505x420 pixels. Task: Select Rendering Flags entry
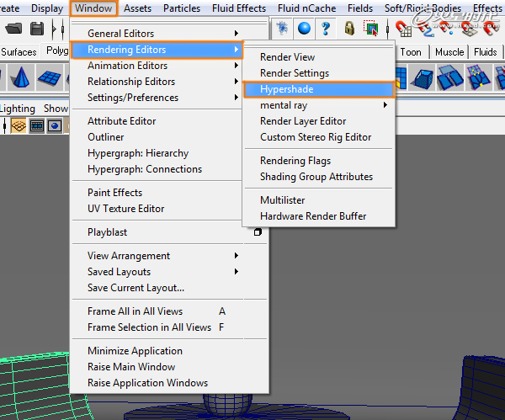point(319,161)
